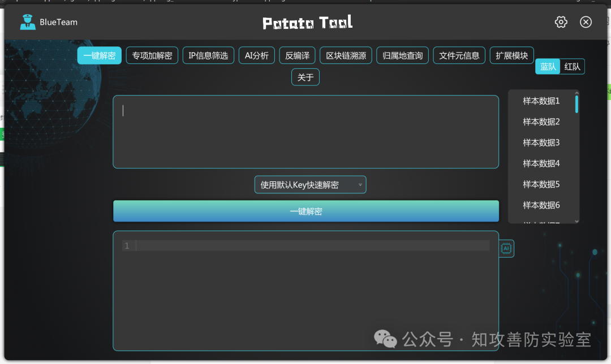Click the BlueTeam officer avatar icon
The height and width of the screenshot is (364, 611).
[28, 22]
